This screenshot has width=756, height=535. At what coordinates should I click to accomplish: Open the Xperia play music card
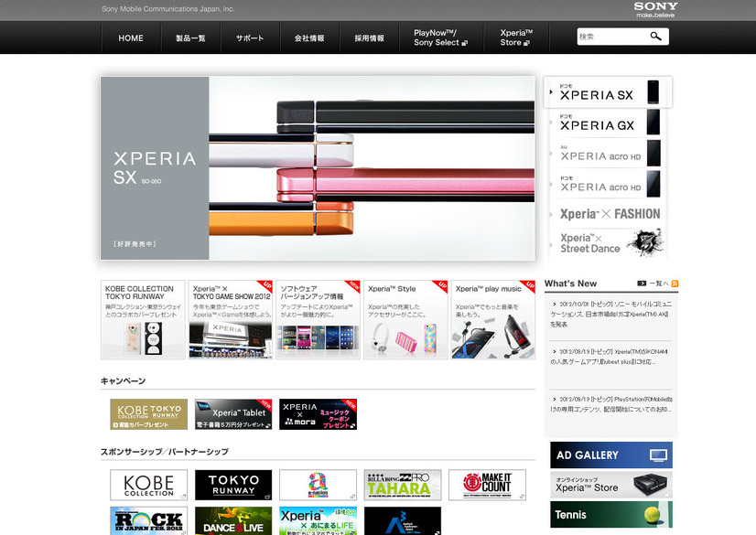pyautogui.click(x=493, y=320)
